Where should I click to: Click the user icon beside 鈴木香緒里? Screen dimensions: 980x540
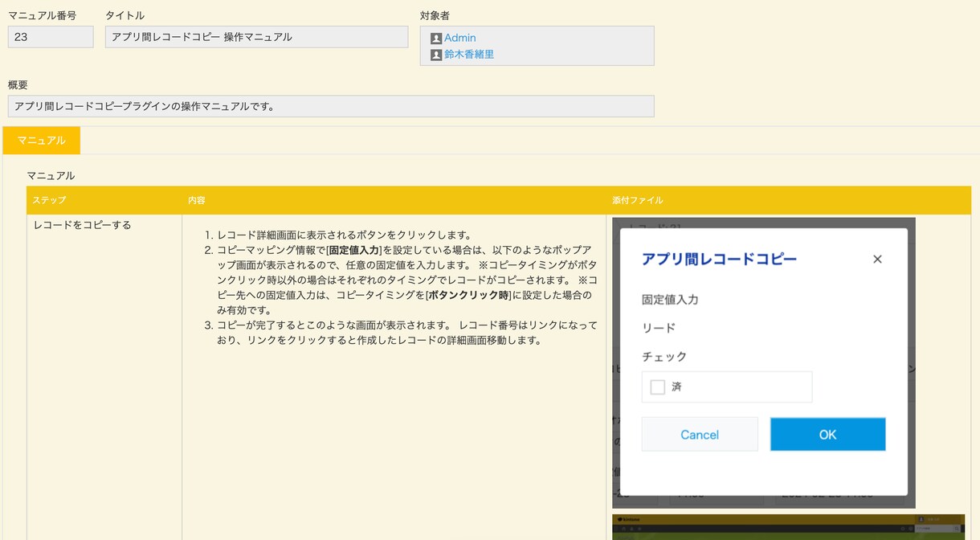(436, 55)
